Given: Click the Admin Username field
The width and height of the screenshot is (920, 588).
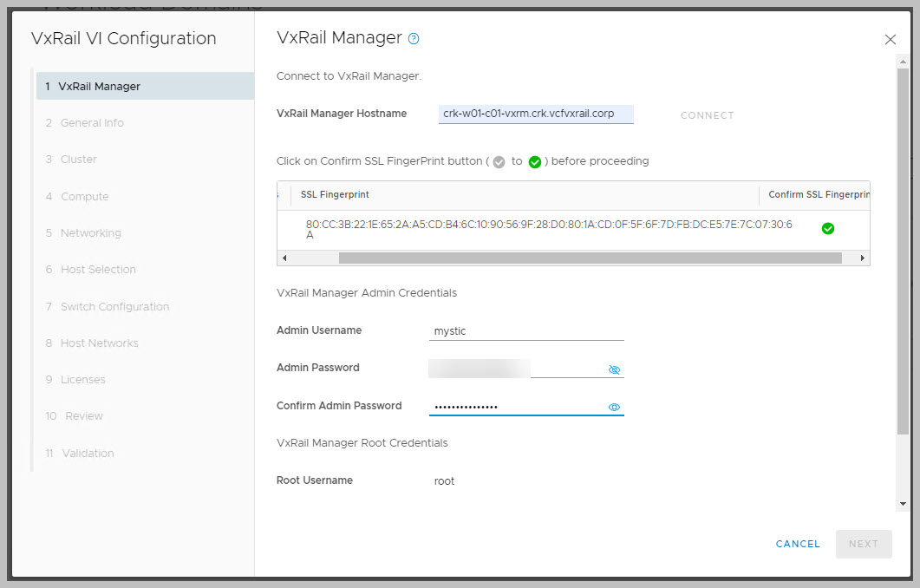Looking at the screenshot, I should pos(526,330).
